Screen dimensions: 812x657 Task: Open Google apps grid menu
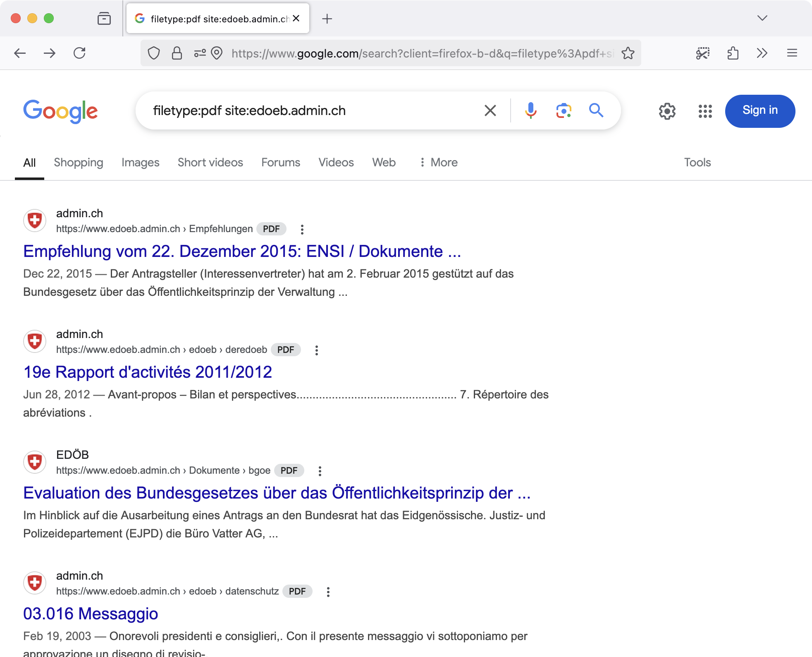705,111
